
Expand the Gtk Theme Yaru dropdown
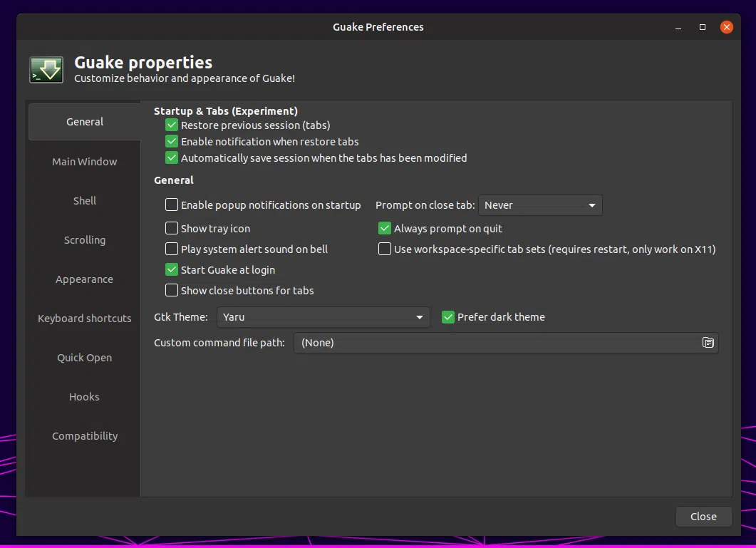coord(323,317)
